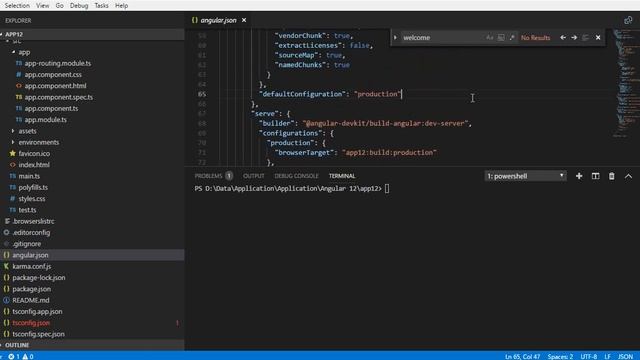
Task: Go to previous match arrow
Action: click(x=563, y=38)
